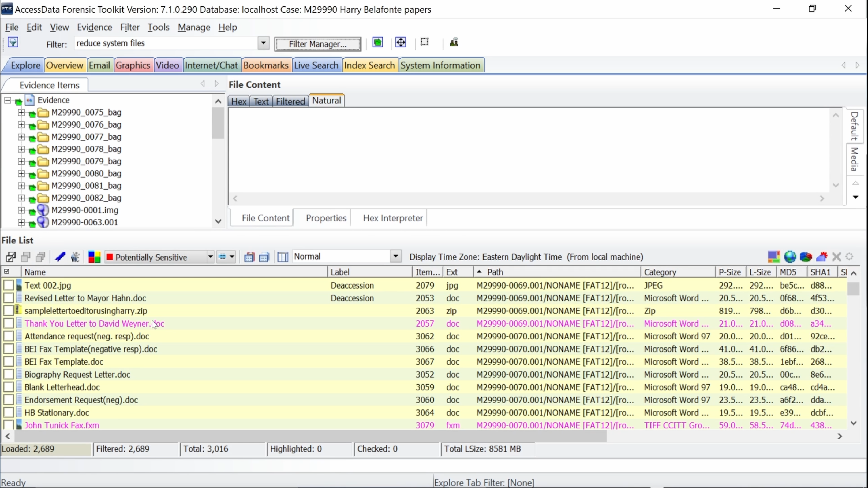Open the Normal column template dropdown
This screenshot has width=868, height=488.
(x=396, y=256)
